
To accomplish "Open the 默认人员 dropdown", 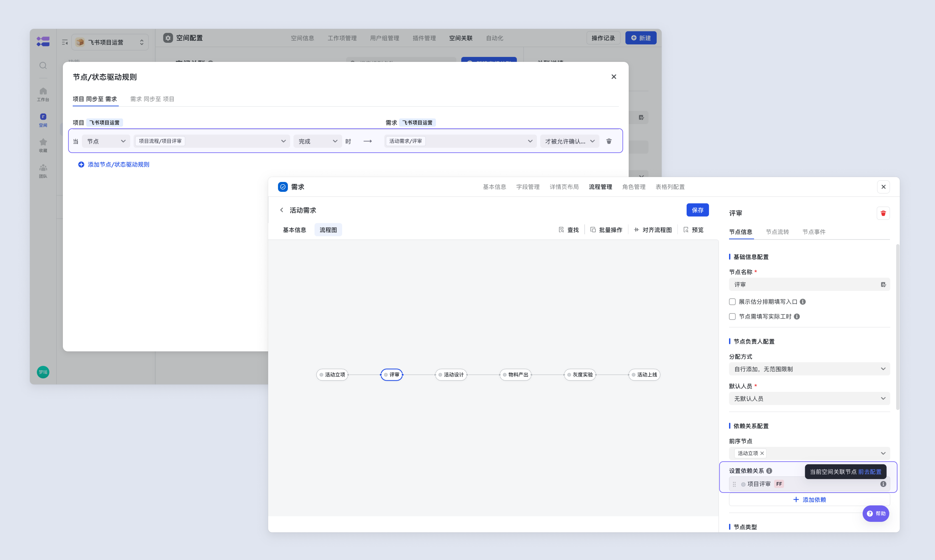I will click(x=809, y=398).
